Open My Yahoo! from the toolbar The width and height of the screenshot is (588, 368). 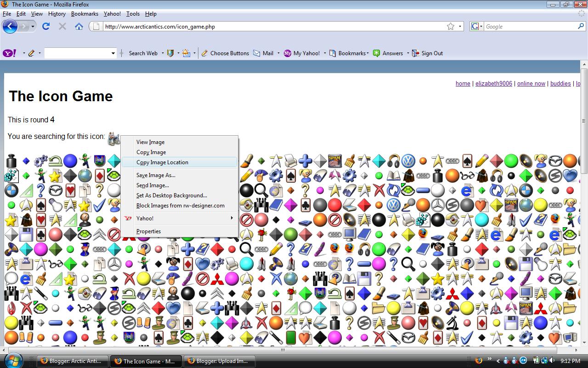(302, 53)
